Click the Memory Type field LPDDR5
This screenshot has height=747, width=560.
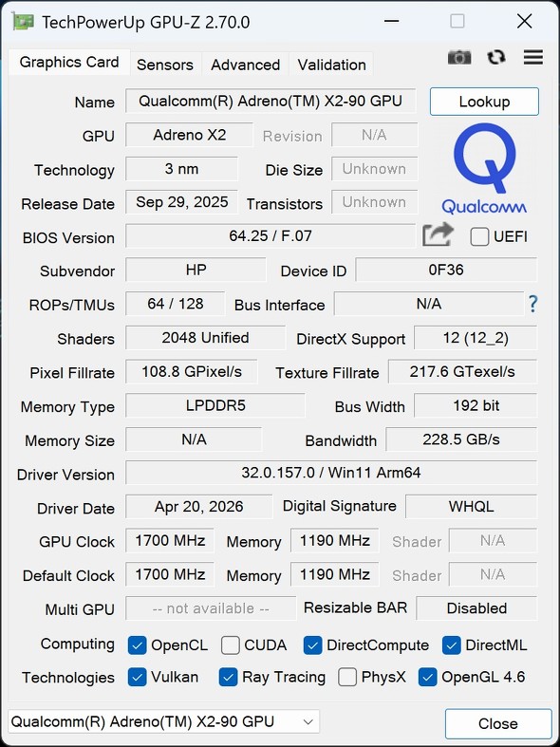[x=215, y=405]
